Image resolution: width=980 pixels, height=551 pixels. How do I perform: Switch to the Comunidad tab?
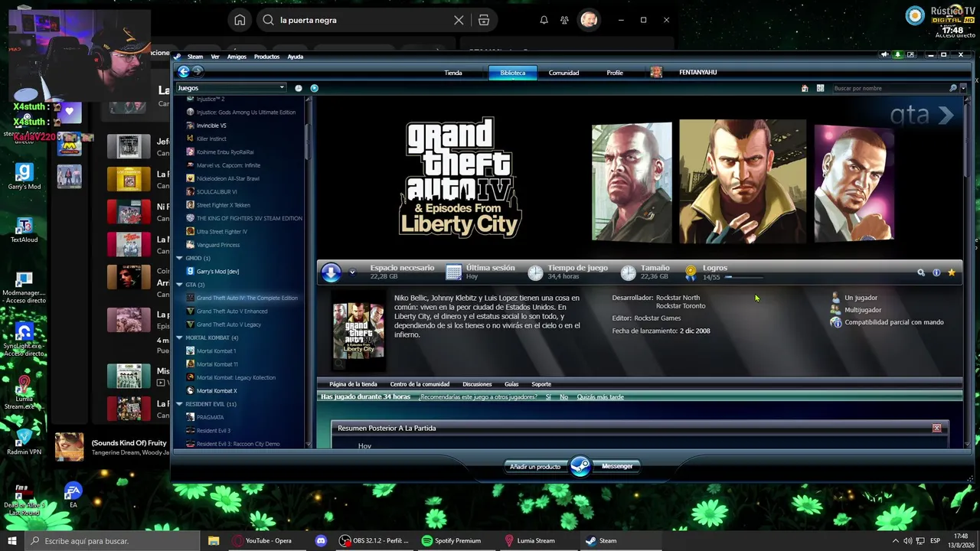563,73
